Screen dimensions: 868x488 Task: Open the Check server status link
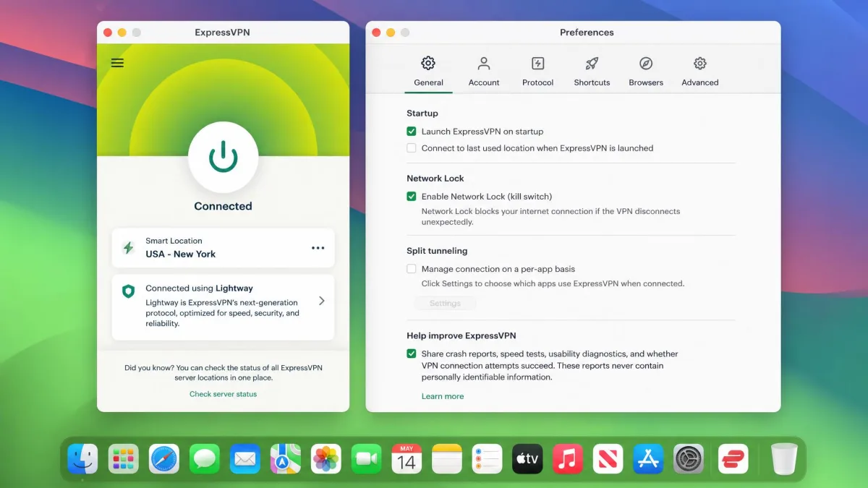click(x=223, y=394)
